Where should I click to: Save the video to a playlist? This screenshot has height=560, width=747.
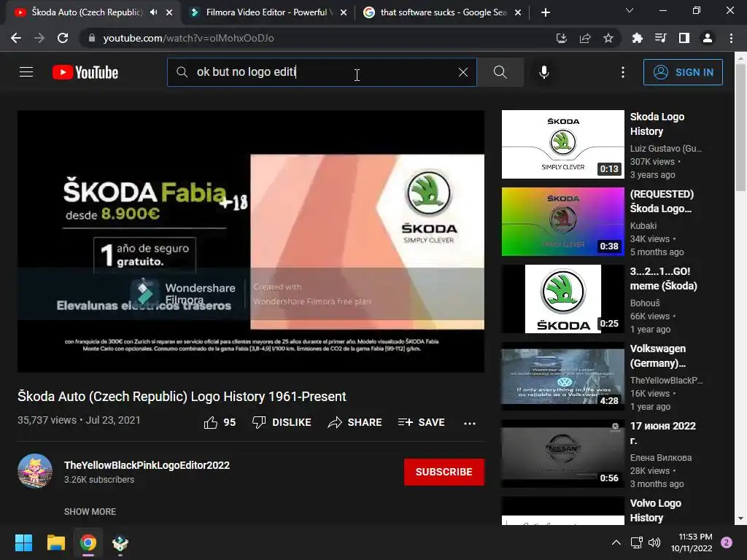[421, 422]
